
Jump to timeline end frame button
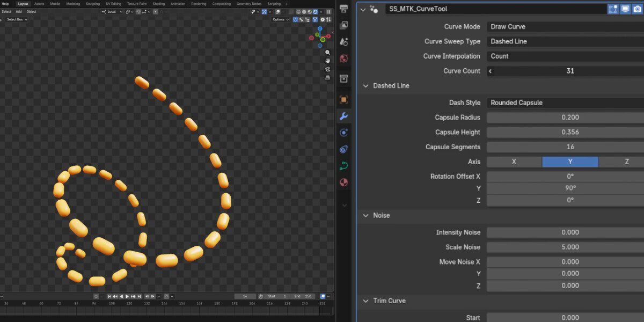point(140,296)
